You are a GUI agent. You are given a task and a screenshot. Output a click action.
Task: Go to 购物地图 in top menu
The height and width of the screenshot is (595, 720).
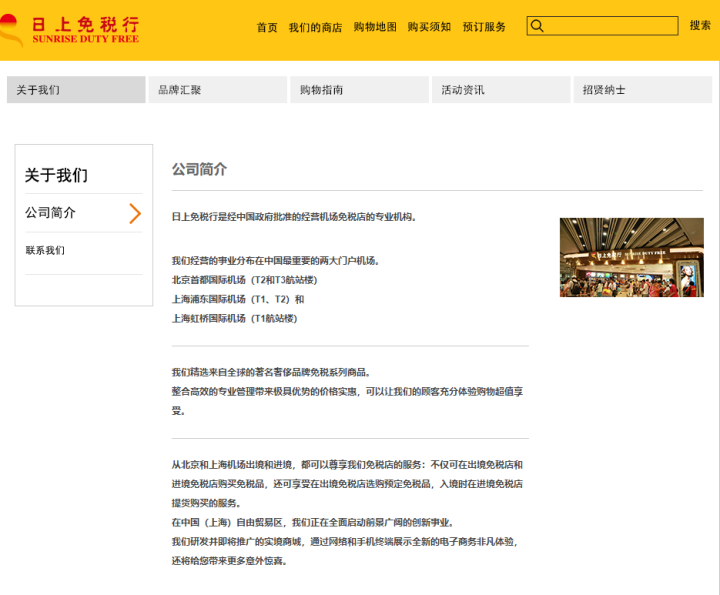coord(375,27)
